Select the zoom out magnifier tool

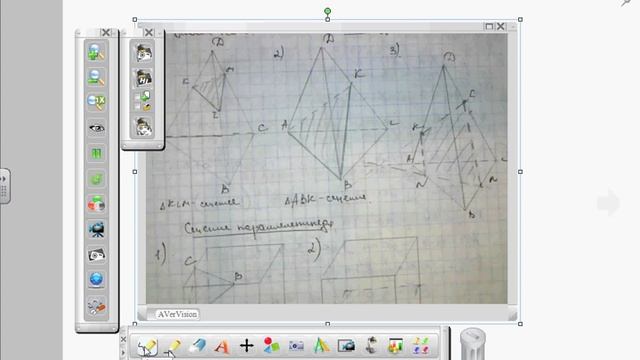pyautogui.click(x=96, y=77)
